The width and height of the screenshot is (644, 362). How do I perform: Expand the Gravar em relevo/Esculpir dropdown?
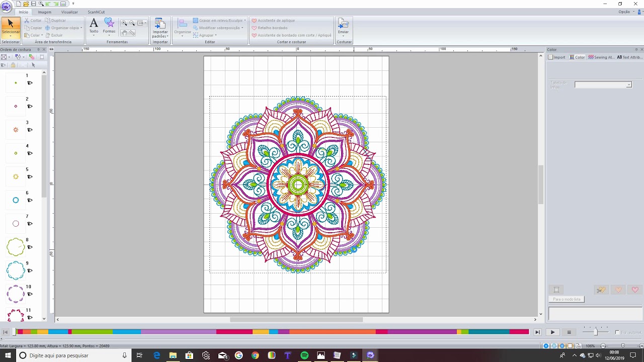pyautogui.click(x=245, y=21)
